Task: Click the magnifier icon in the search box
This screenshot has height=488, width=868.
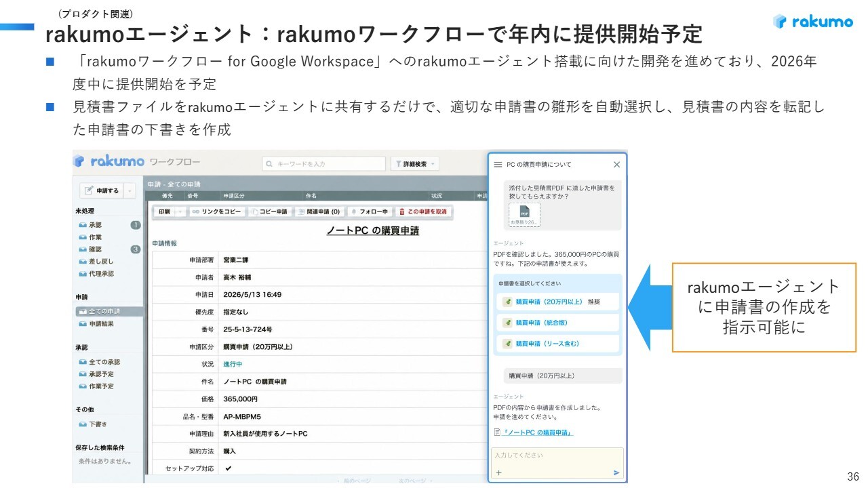Action: pyautogui.click(x=270, y=163)
